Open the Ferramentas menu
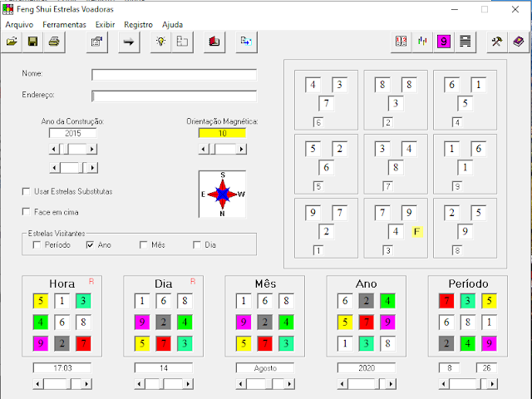Viewport: 532px width, 399px height. (x=64, y=24)
